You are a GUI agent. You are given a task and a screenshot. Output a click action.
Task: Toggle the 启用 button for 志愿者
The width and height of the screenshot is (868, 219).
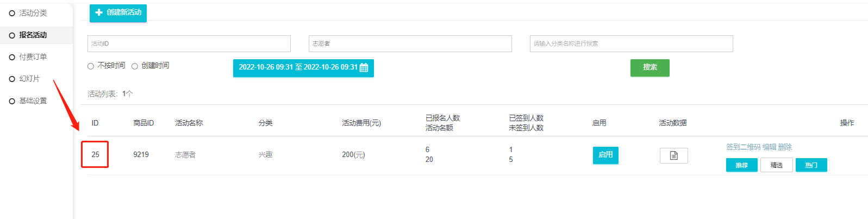coord(605,155)
